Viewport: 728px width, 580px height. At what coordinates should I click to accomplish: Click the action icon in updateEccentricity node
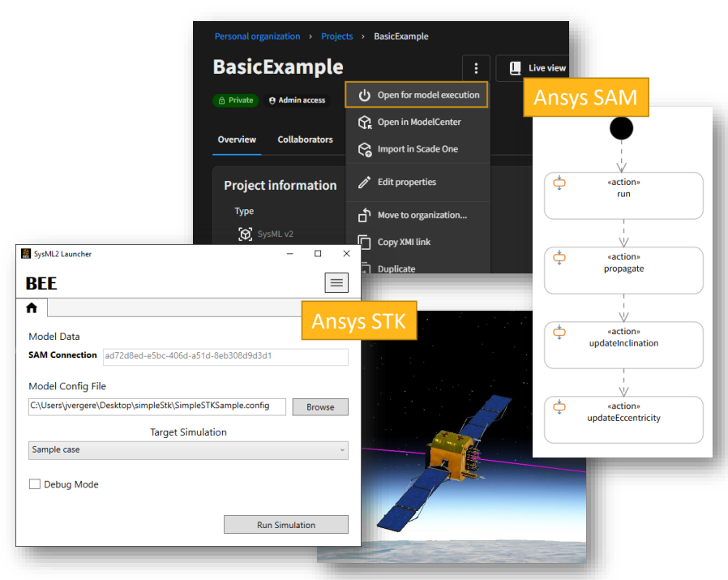pyautogui.click(x=559, y=407)
